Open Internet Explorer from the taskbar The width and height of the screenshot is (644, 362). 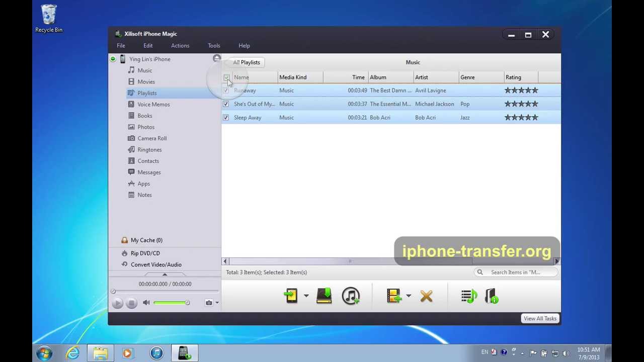pyautogui.click(x=73, y=353)
